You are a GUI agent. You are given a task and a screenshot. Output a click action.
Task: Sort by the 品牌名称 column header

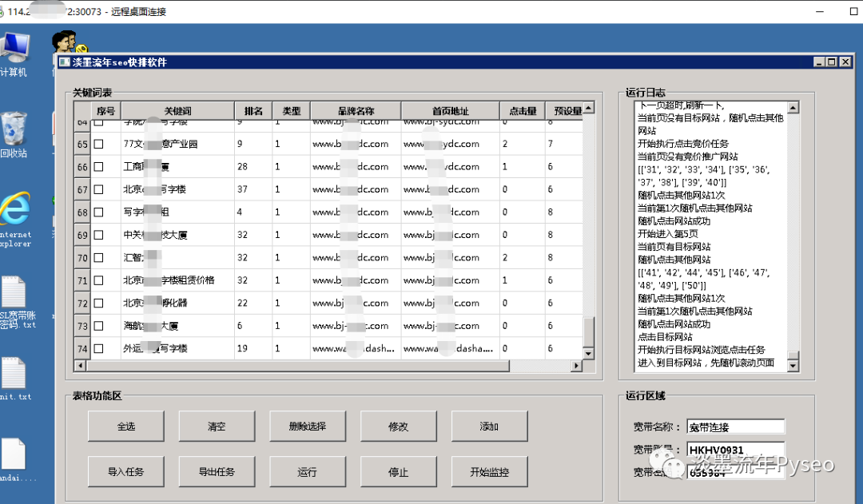click(356, 110)
